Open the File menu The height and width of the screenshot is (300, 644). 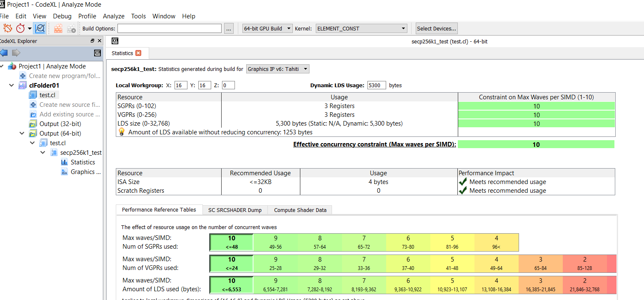click(4, 16)
